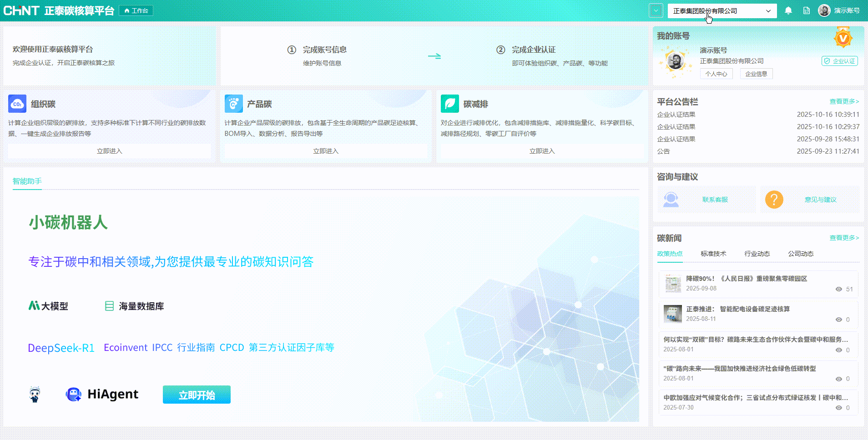Click the 碳减排 leaf icon
Screen dimensions: 868x440
point(450,104)
